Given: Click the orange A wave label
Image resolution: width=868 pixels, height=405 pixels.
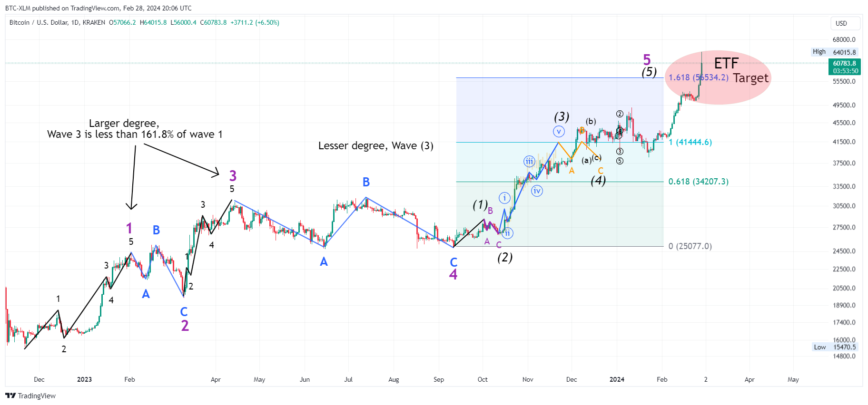Looking at the screenshot, I should click(x=572, y=171).
